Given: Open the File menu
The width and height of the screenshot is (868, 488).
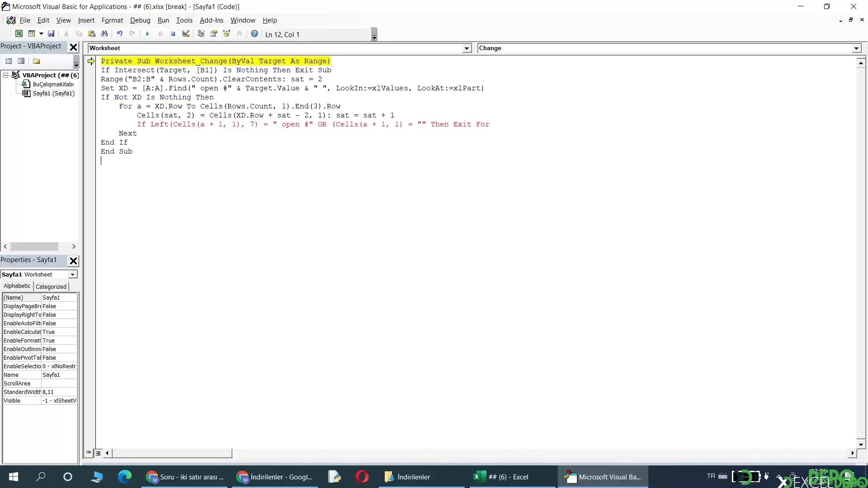Looking at the screenshot, I should [x=25, y=20].
